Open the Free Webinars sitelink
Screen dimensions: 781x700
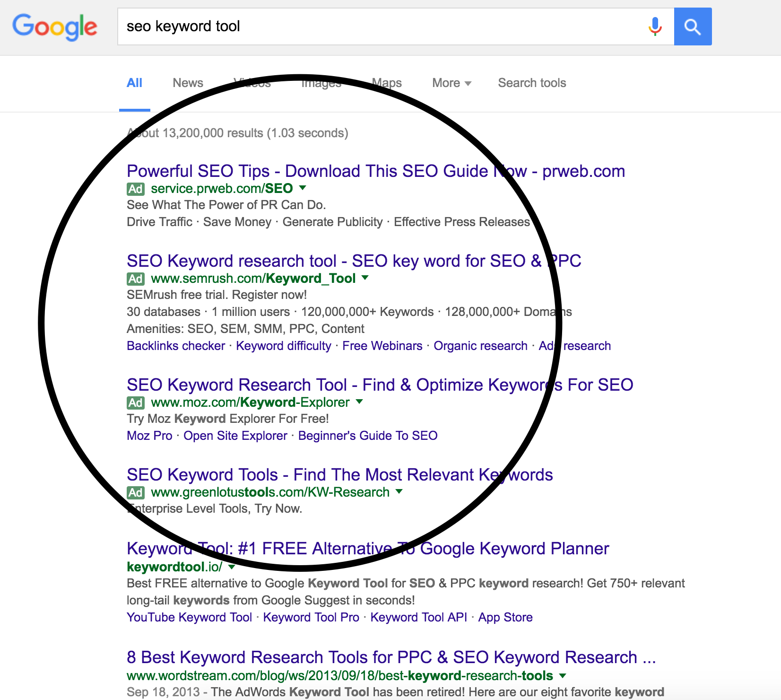382,346
